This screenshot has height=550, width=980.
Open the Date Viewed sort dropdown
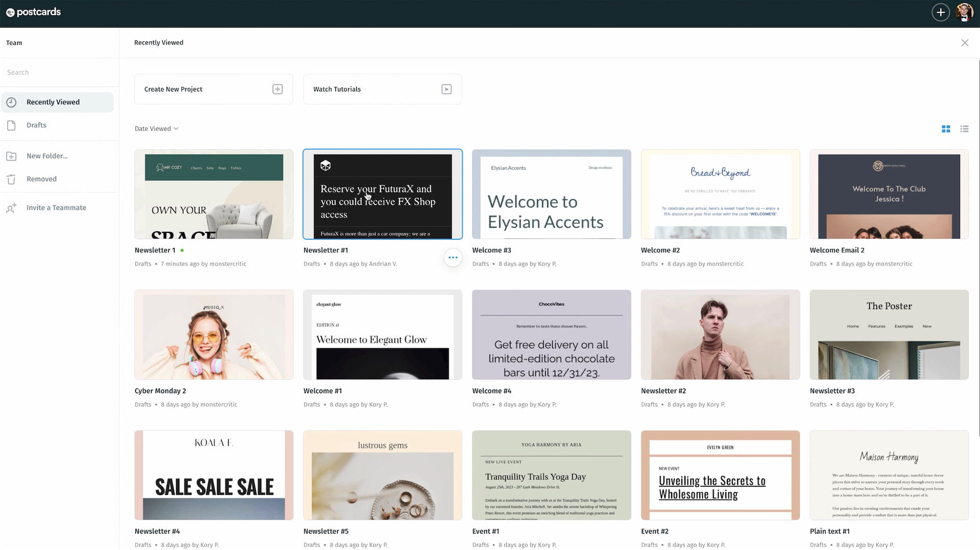(156, 129)
